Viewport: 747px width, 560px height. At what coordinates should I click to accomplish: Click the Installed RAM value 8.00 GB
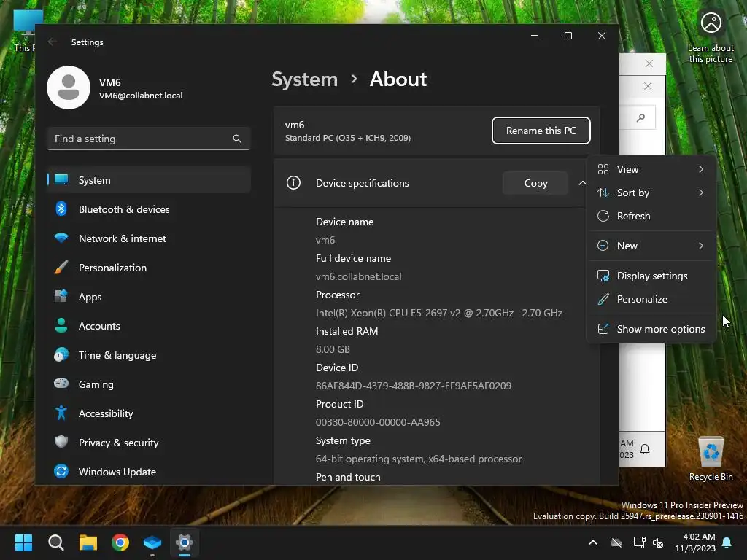333,349
